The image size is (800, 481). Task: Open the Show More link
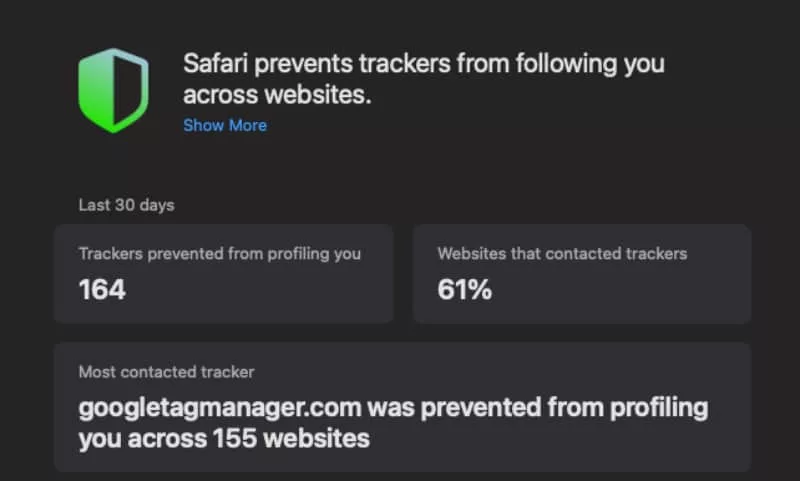tap(225, 125)
